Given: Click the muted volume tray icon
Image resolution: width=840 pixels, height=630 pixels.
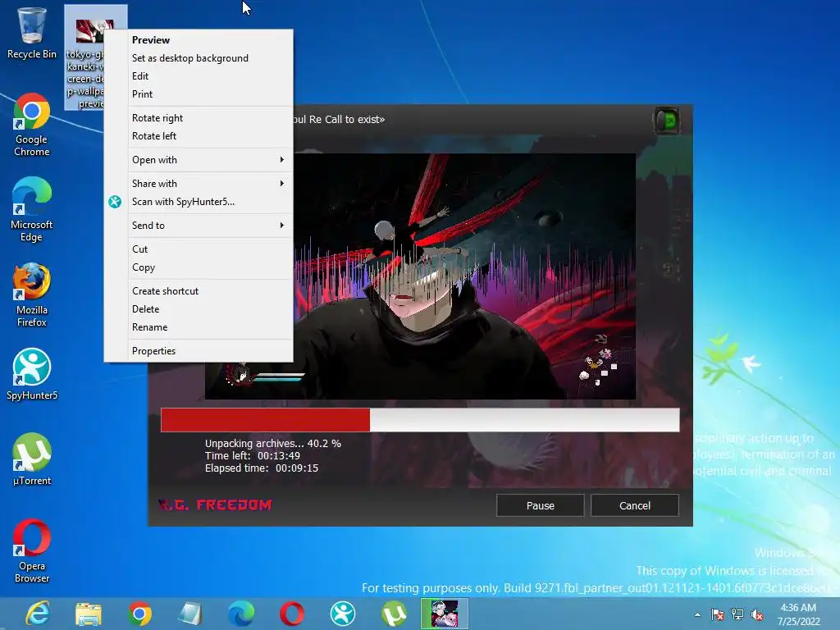Looking at the screenshot, I should click(757, 614).
